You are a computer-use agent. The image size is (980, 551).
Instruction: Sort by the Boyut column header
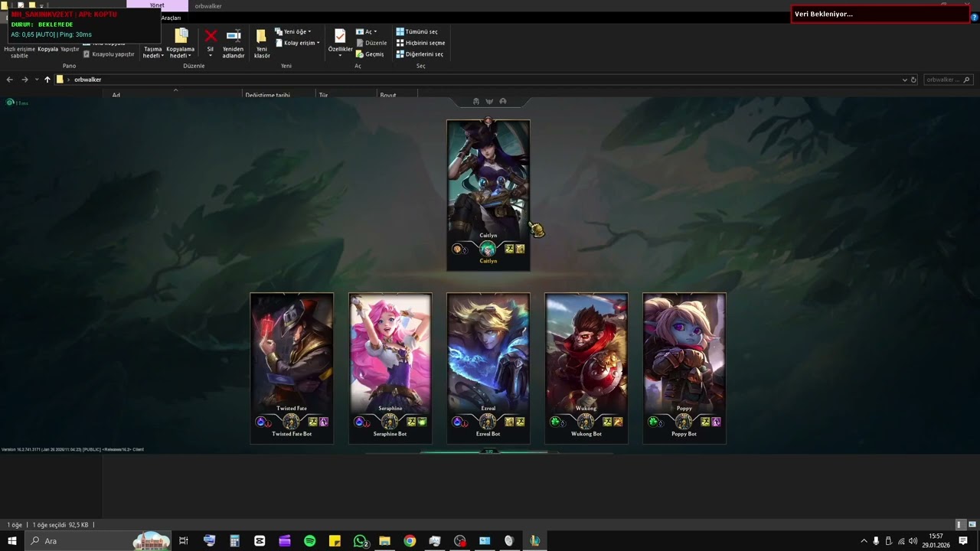click(388, 95)
